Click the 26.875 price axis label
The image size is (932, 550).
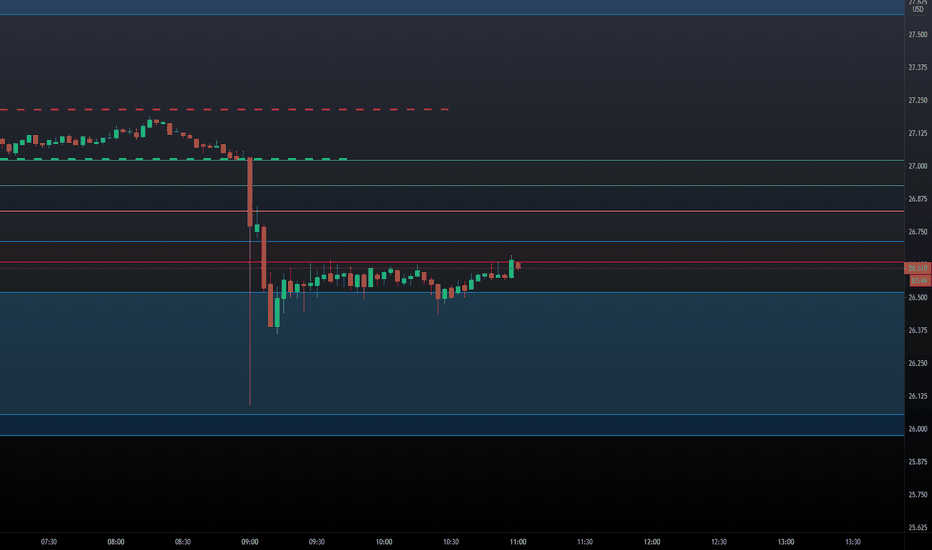click(x=918, y=199)
